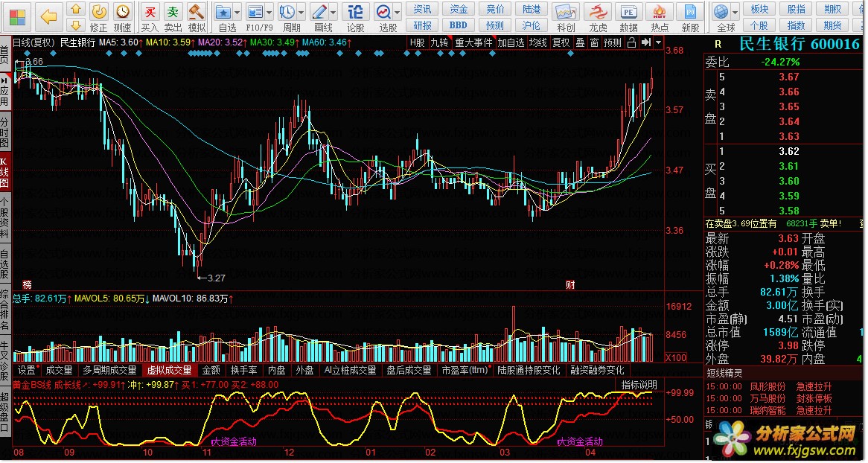Expand the 选股 dropdown arrow
The width and height of the screenshot is (868, 463).
(398, 12)
